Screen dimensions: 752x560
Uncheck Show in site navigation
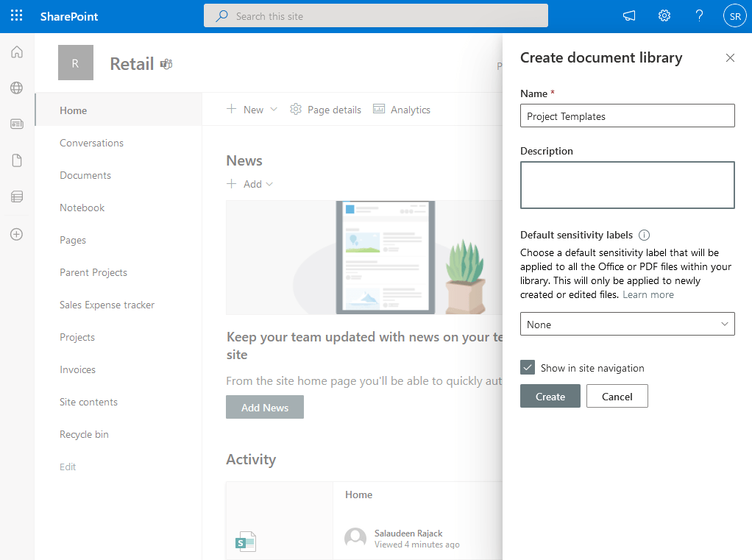(528, 367)
